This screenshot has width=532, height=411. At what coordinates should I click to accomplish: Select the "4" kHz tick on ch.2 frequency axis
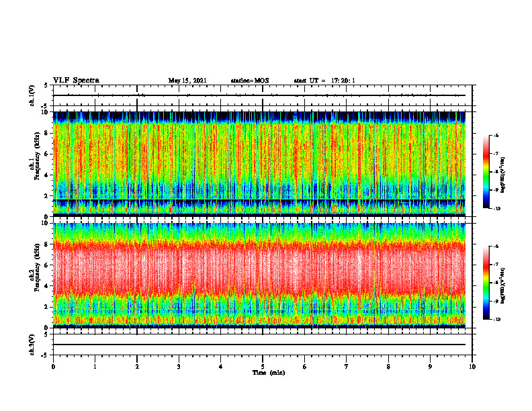click(47, 286)
